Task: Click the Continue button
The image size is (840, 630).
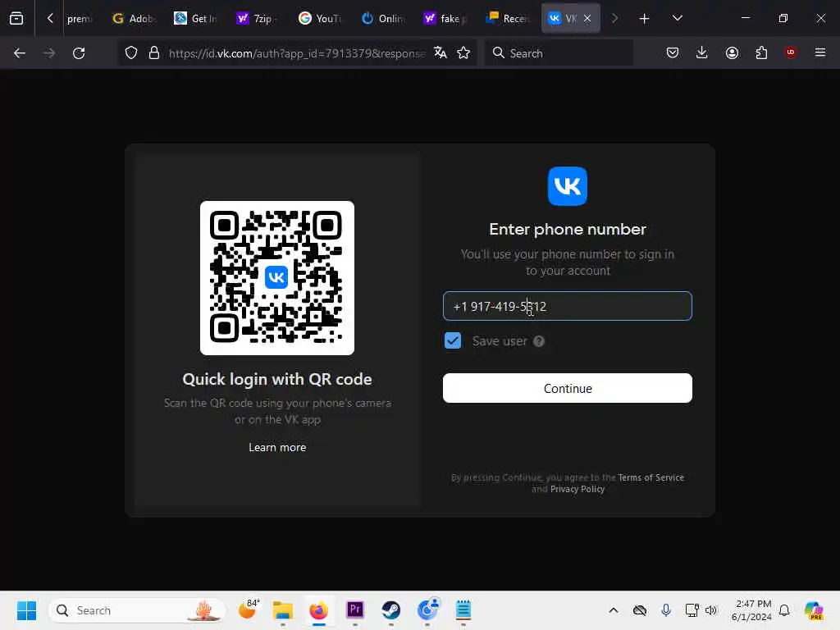Action: (568, 388)
